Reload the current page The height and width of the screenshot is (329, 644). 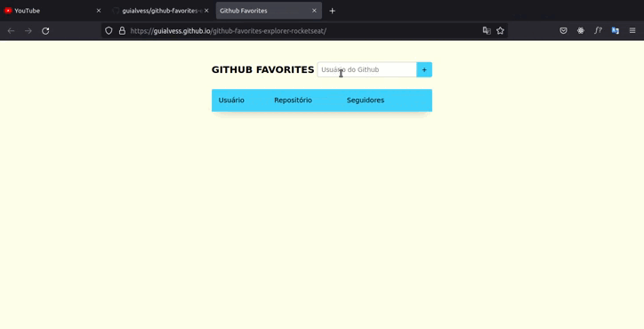[45, 31]
